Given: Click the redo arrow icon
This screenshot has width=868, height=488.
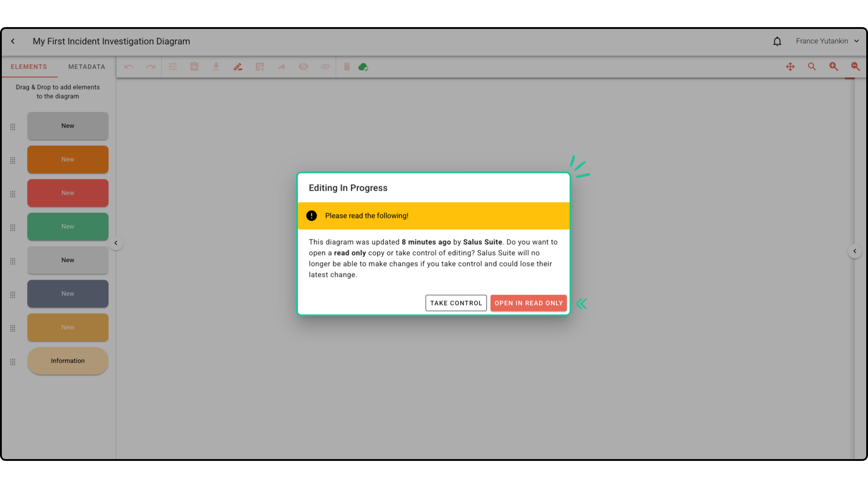Looking at the screenshot, I should pos(151,67).
